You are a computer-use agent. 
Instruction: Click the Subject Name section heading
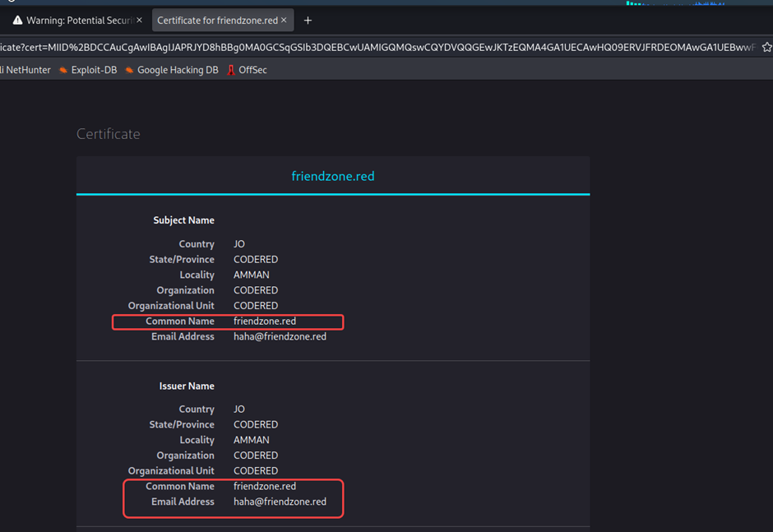(183, 220)
